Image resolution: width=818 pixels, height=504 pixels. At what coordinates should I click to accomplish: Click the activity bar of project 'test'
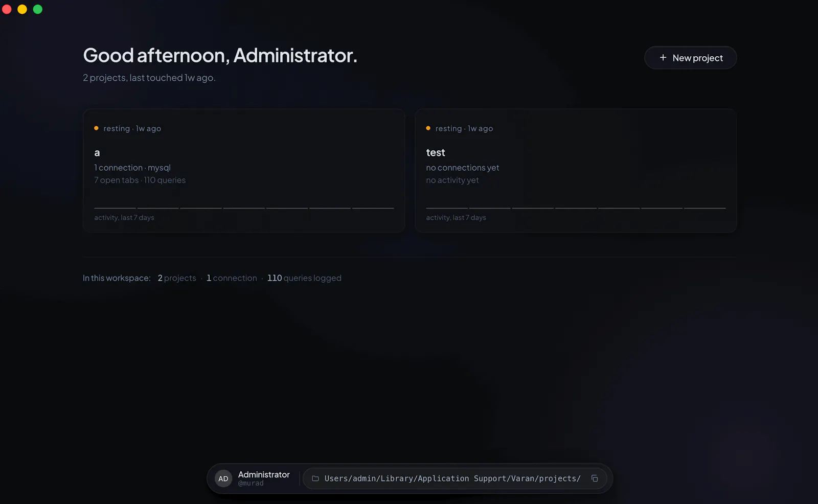click(x=576, y=208)
